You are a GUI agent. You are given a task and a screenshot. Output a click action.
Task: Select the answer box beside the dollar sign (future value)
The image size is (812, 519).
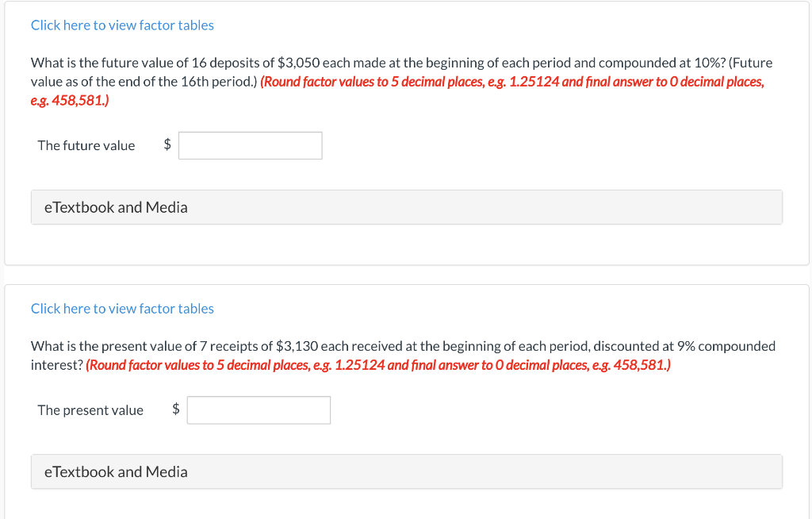pyautogui.click(x=250, y=145)
